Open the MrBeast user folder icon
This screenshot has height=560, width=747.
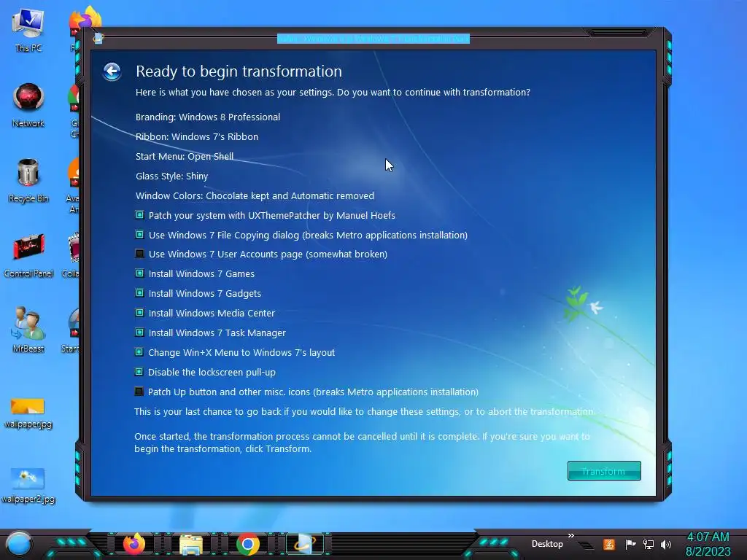[28, 330]
